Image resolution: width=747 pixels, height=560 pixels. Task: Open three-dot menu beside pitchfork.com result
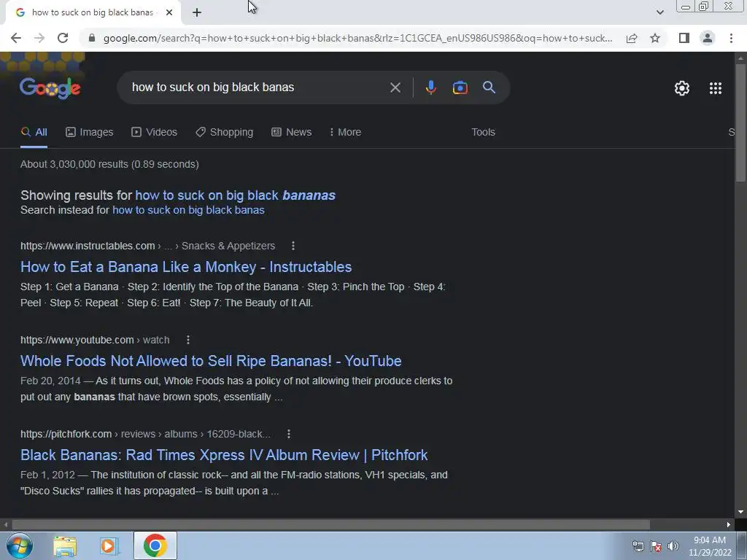point(289,434)
